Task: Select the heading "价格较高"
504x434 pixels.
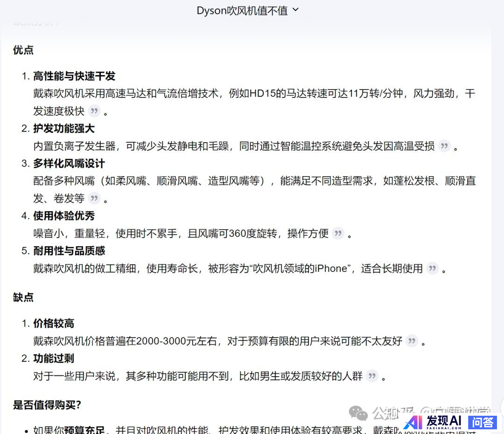Action: (x=54, y=323)
